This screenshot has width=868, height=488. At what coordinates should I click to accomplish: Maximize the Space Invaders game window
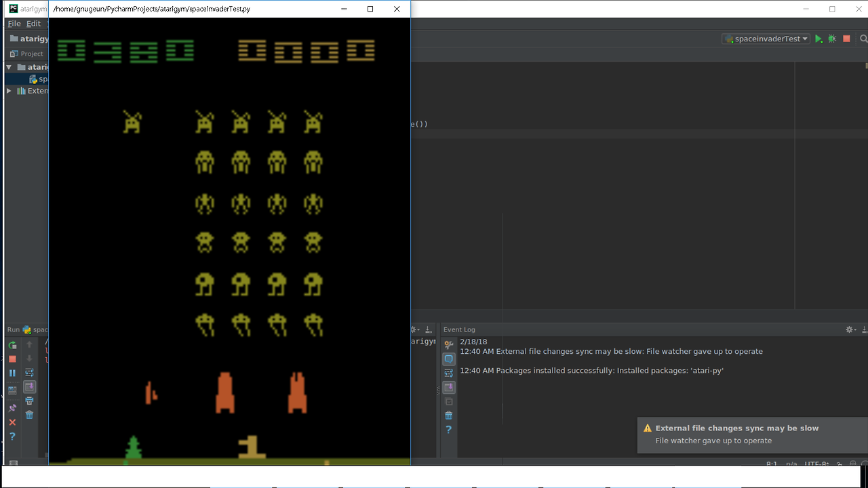[370, 9]
